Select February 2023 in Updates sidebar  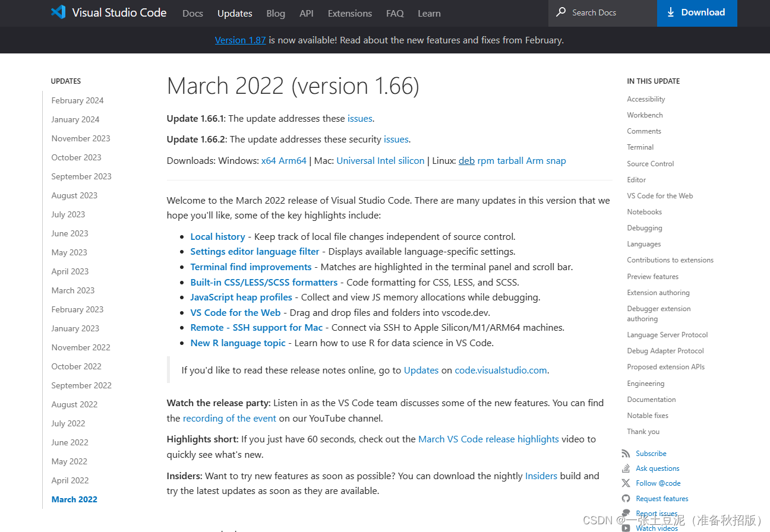point(77,309)
